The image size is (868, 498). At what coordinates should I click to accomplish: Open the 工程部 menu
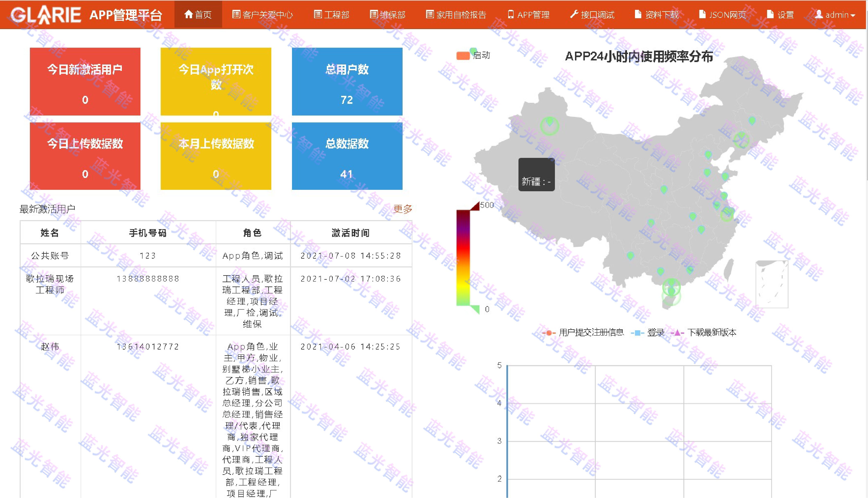pos(332,14)
